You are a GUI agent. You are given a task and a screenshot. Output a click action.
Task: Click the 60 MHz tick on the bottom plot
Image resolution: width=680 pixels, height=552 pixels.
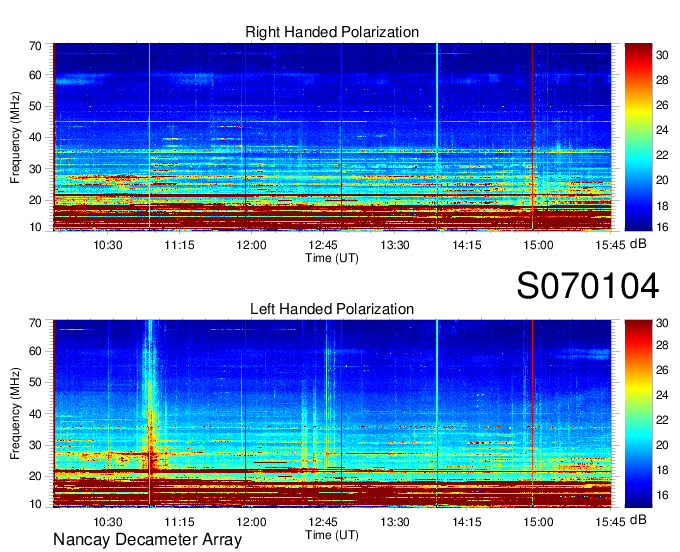point(35,352)
